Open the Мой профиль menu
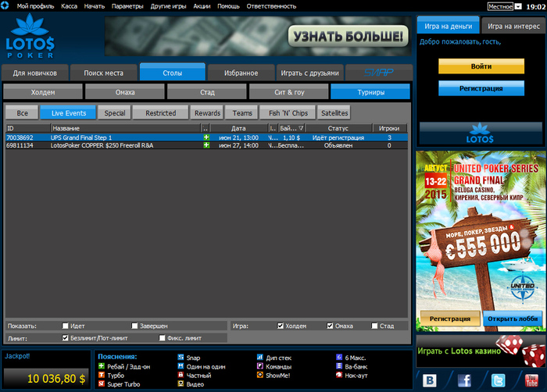Image resolution: width=547 pixels, height=392 pixels. point(36,6)
